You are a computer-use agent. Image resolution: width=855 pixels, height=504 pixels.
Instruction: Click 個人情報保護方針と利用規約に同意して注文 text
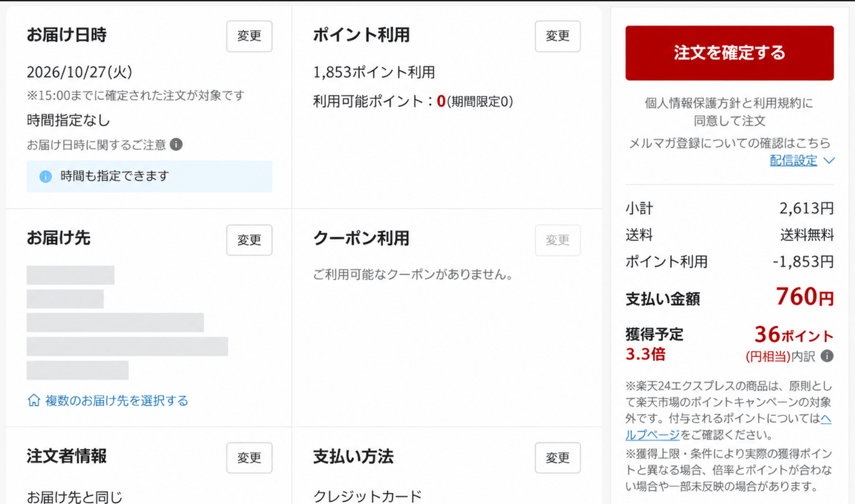click(x=729, y=112)
